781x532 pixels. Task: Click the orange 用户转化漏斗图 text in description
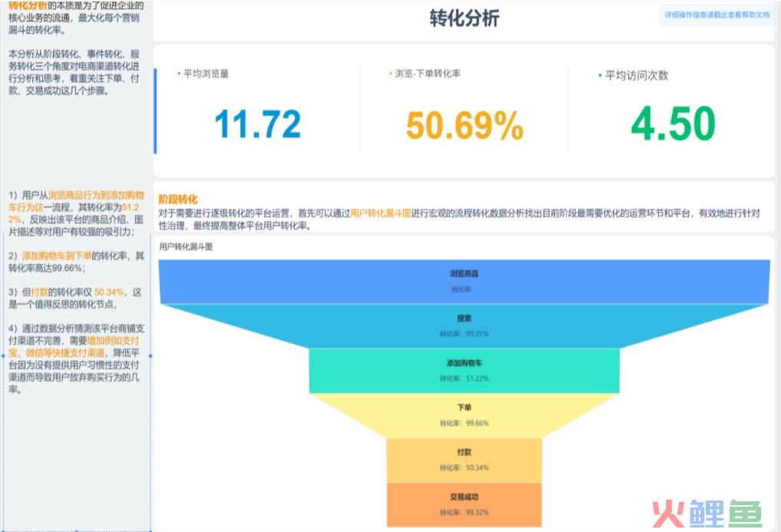pos(381,213)
